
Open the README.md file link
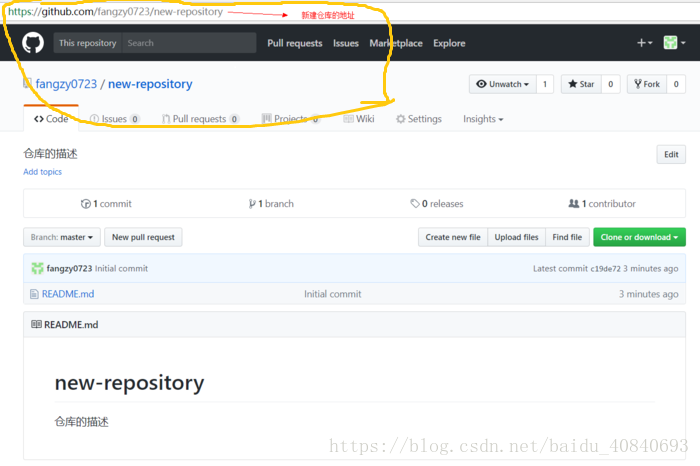pos(68,294)
